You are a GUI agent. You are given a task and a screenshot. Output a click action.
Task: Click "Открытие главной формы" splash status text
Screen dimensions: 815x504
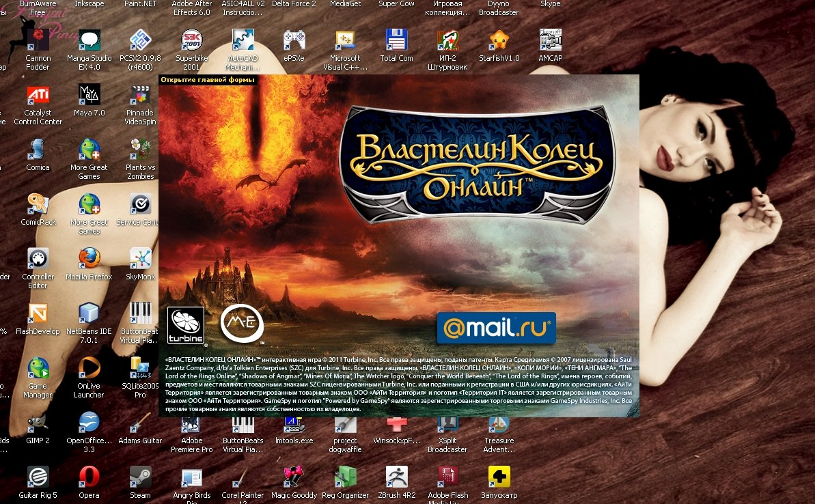pos(208,79)
